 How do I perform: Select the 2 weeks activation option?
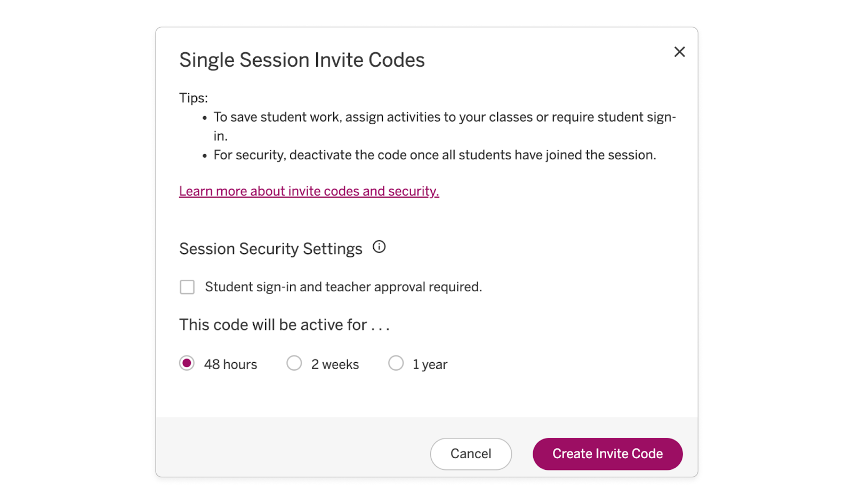294,363
